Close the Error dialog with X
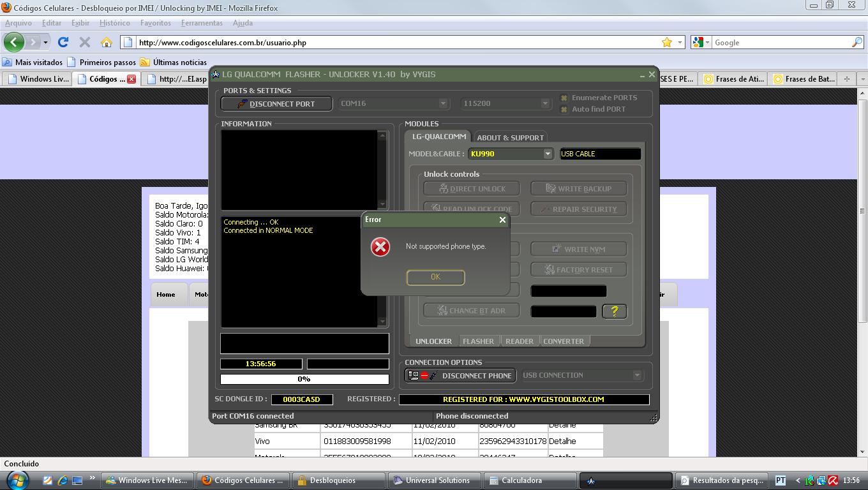Screen dimensions: 868x490 (502, 219)
